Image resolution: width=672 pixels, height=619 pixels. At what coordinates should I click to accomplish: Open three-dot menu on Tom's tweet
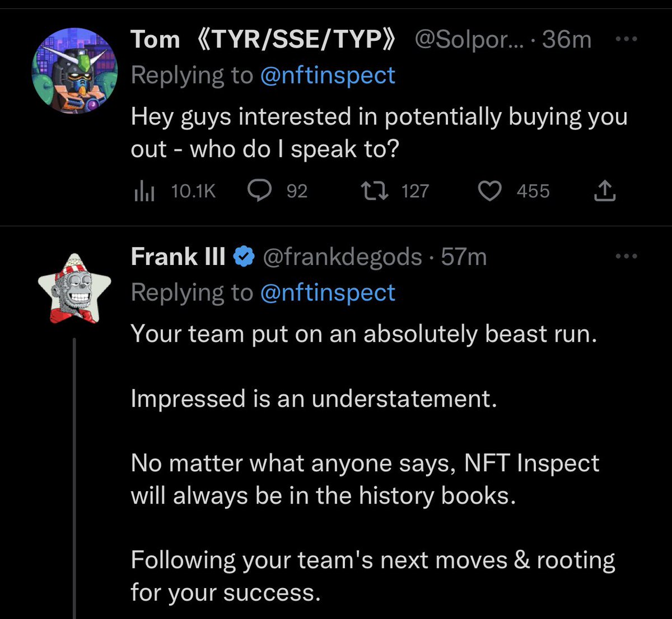(626, 39)
